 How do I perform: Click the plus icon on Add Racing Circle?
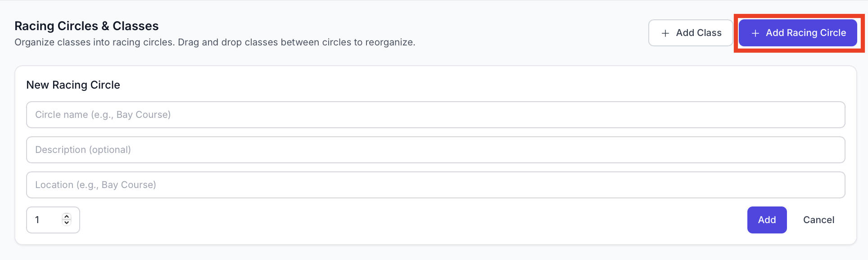pos(756,33)
